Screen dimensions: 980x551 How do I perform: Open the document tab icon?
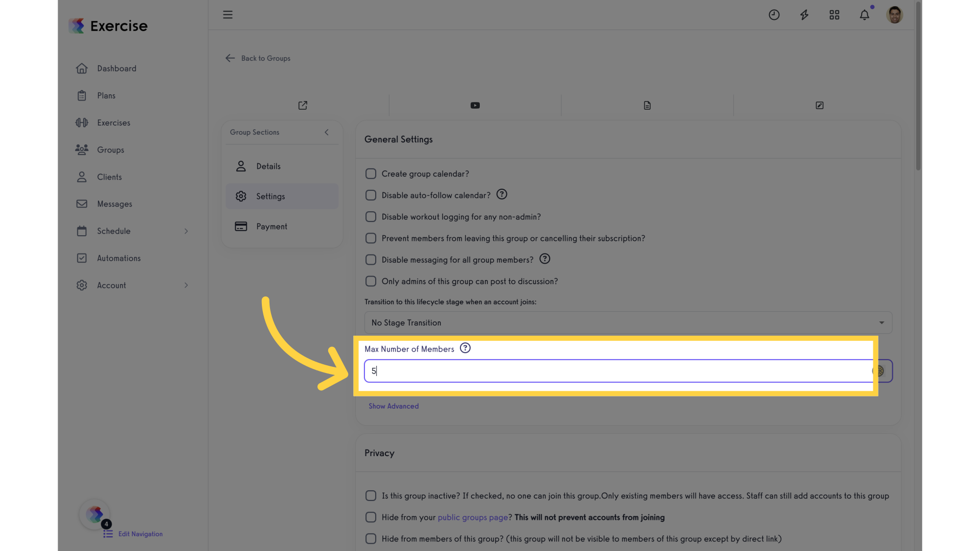(647, 105)
